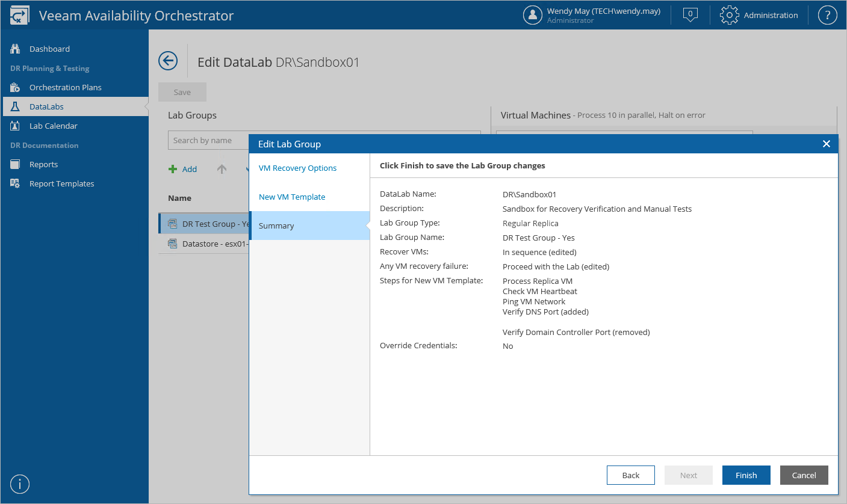Navigate to Reports section
Image resolution: width=847 pixels, height=504 pixels.
[43, 164]
